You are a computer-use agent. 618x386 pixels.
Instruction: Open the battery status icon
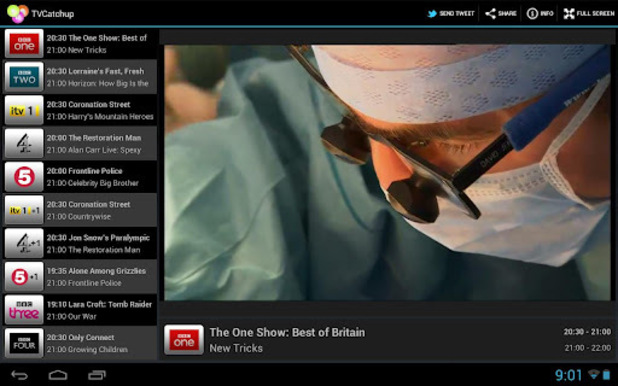click(606, 375)
